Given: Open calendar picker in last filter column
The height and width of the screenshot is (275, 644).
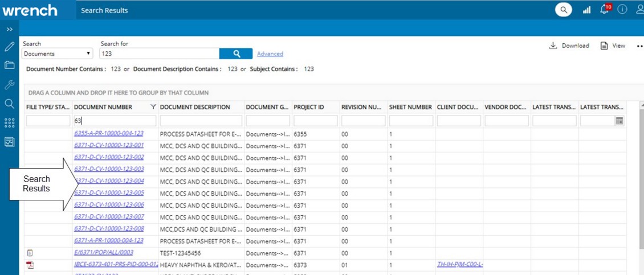Looking at the screenshot, I should pyautogui.click(x=619, y=121).
